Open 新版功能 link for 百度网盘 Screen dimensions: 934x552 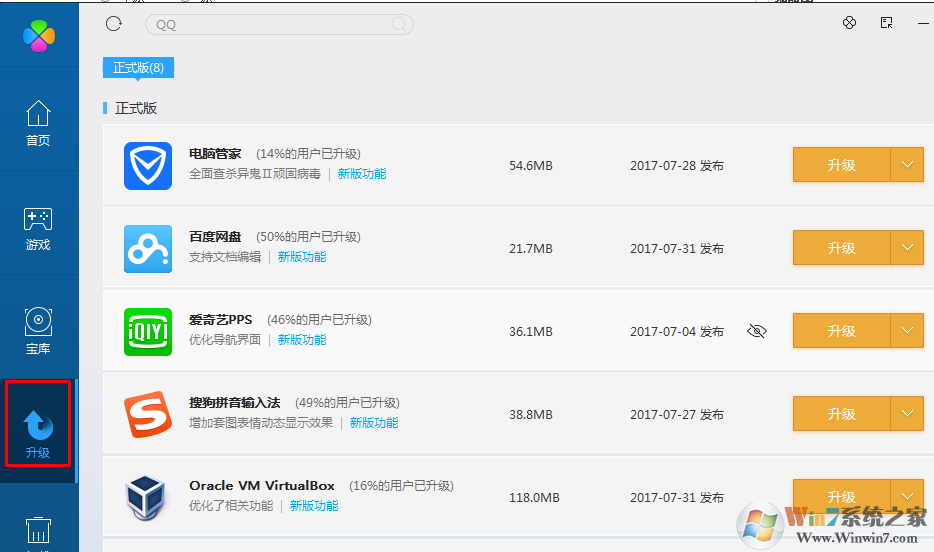point(302,257)
